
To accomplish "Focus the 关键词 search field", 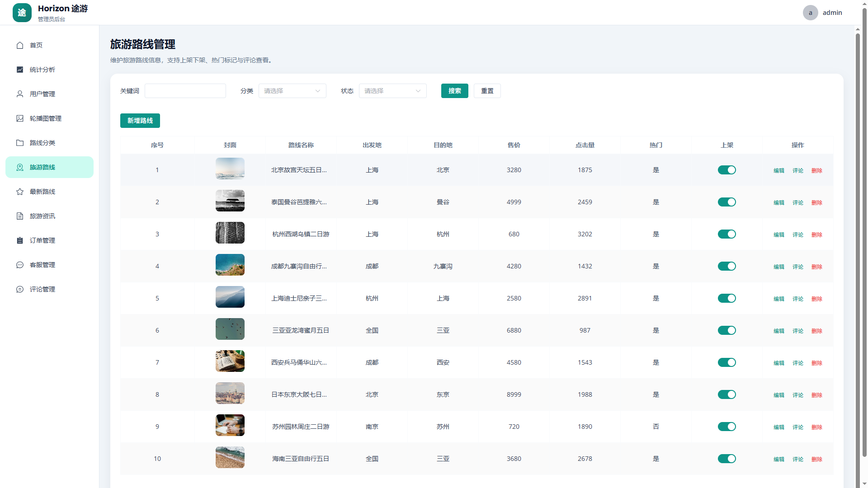I will pyautogui.click(x=185, y=91).
